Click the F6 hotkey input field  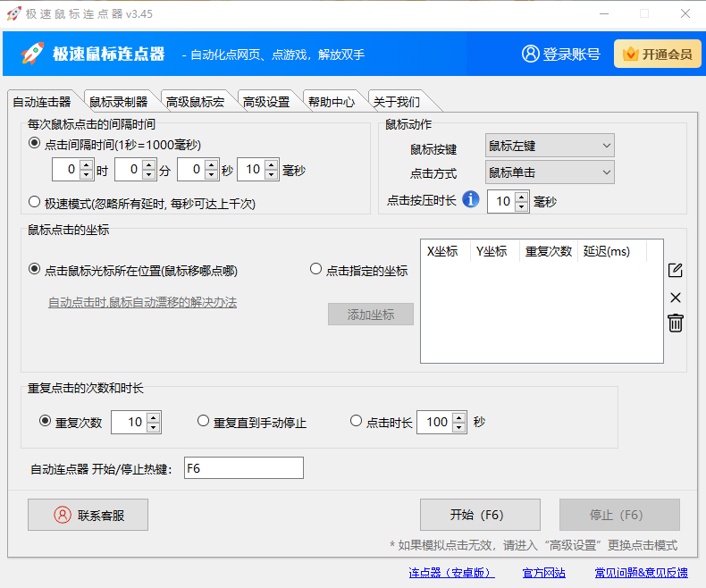(x=243, y=468)
